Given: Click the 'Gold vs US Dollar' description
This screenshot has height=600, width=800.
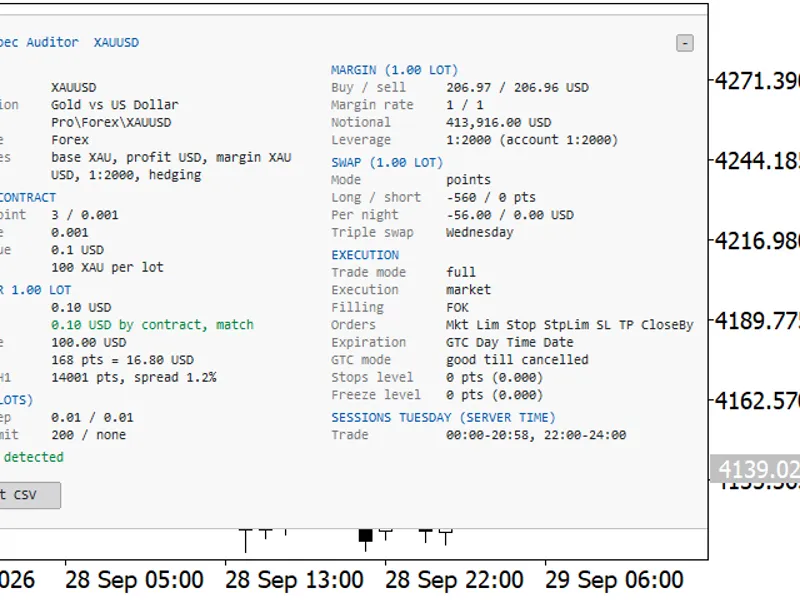Looking at the screenshot, I should [x=115, y=105].
